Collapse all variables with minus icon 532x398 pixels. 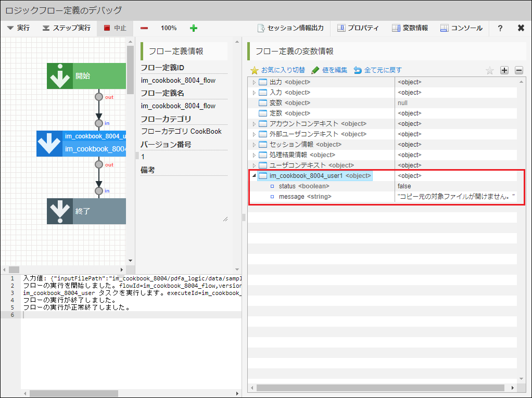(518, 70)
